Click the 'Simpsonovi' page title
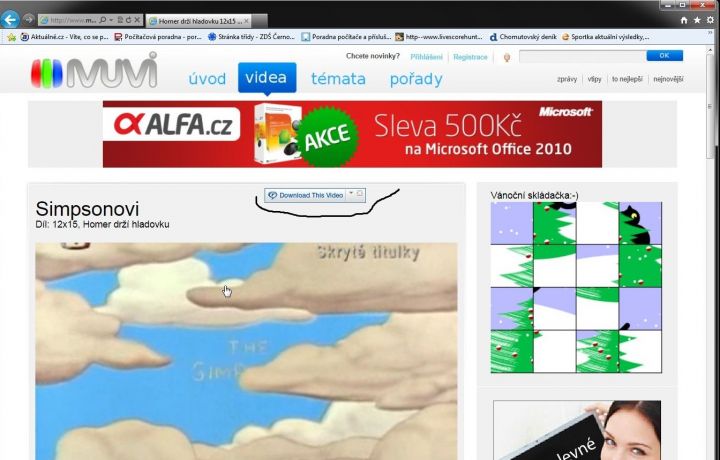The width and height of the screenshot is (720, 460). point(87,209)
